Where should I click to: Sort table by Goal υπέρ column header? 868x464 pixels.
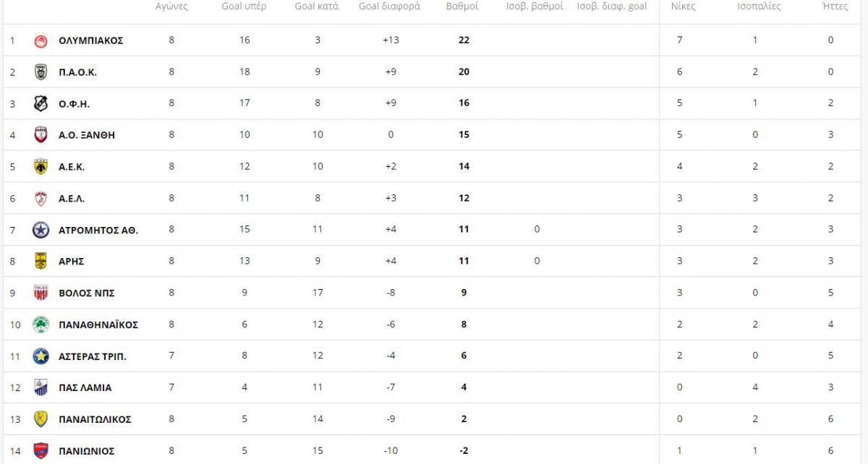click(244, 7)
